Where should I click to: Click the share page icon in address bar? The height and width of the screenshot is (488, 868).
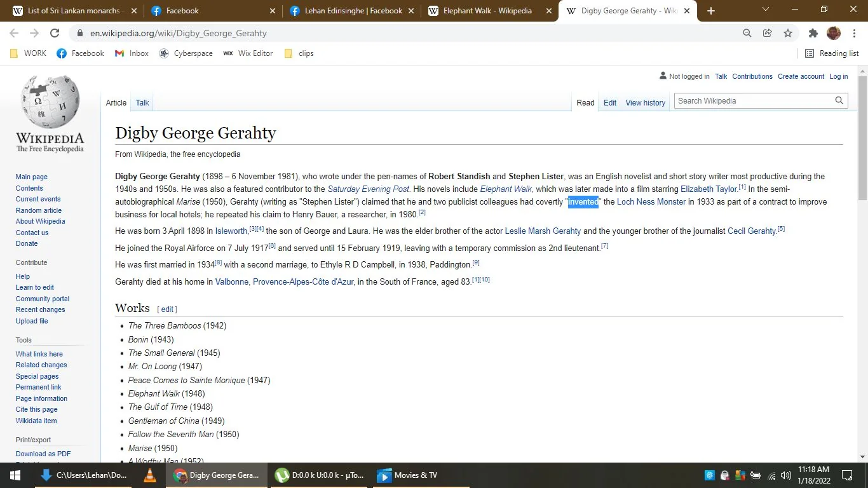768,33
